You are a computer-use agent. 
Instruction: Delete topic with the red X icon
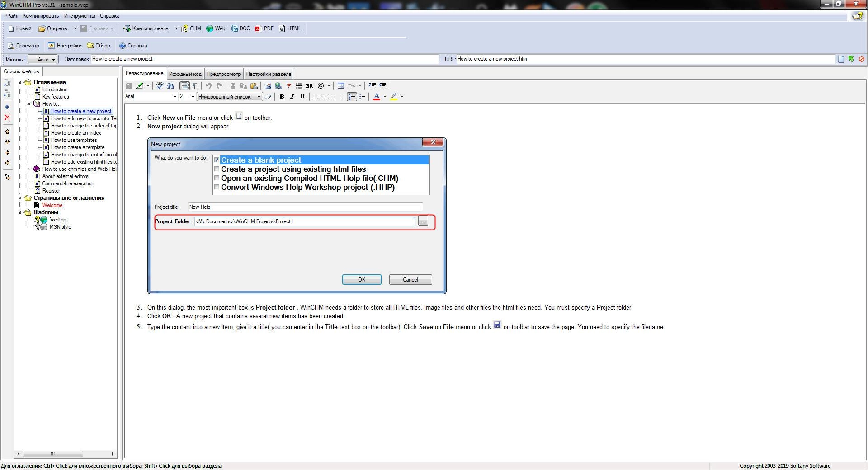(x=7, y=117)
